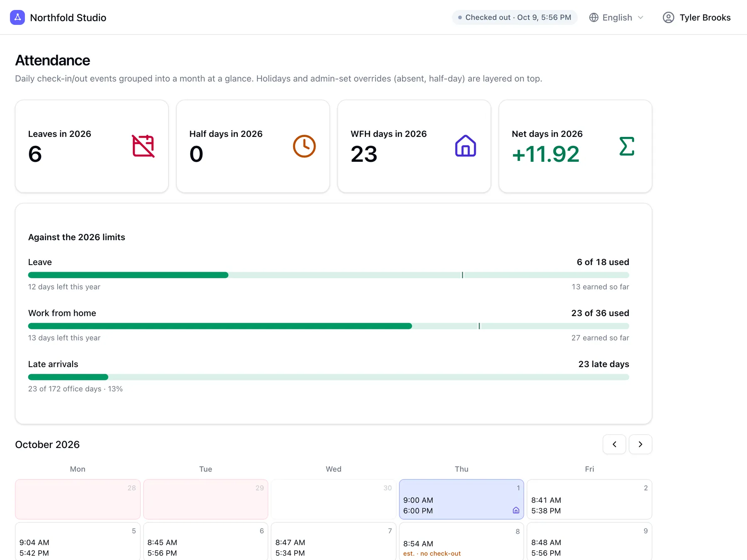Image resolution: width=747 pixels, height=560 pixels.
Task: Click the crossed-out calendar leaves icon
Action: pyautogui.click(x=143, y=146)
